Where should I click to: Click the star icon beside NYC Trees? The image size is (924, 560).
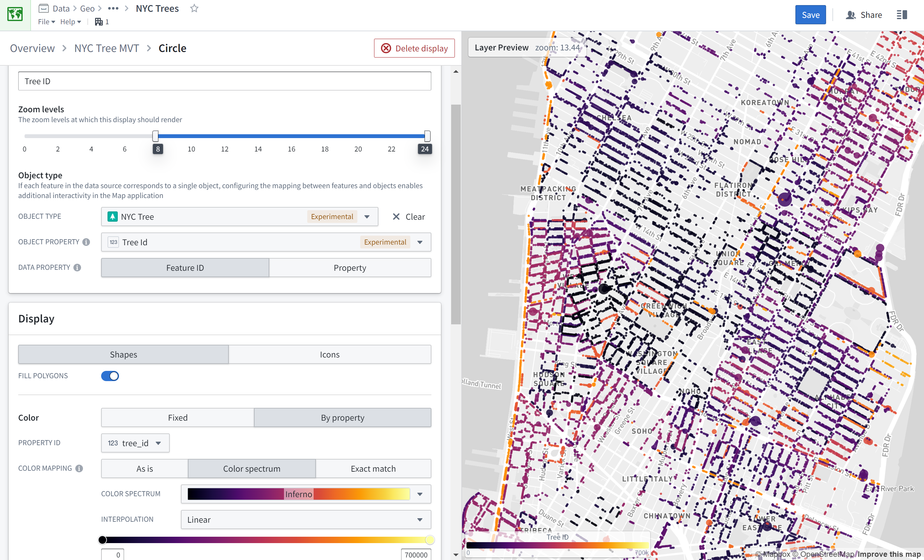194,8
